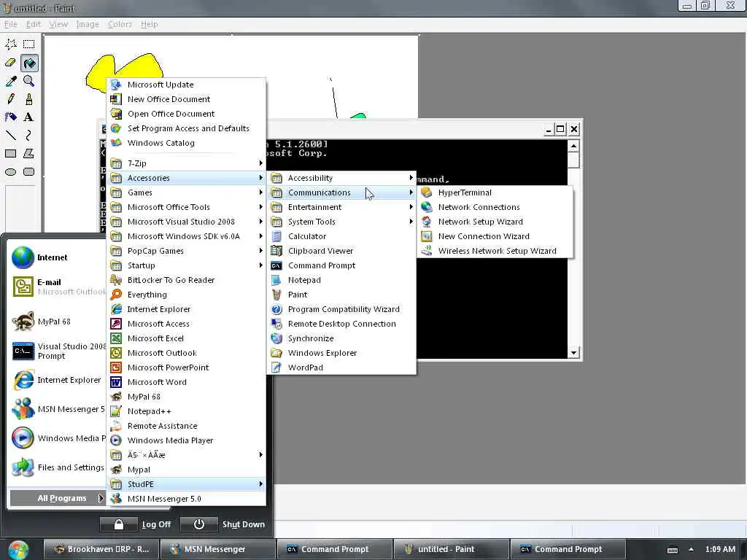Expand the Accessibility submenu
747x560 pixels.
tap(341, 178)
